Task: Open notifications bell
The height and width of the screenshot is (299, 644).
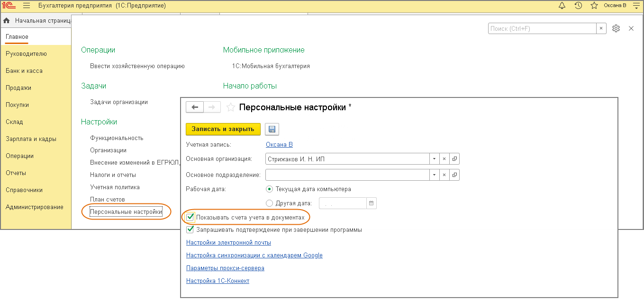Action: 562,6
